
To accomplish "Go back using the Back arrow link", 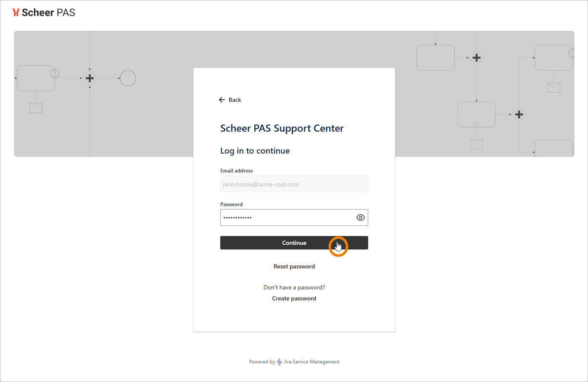I will (x=230, y=100).
